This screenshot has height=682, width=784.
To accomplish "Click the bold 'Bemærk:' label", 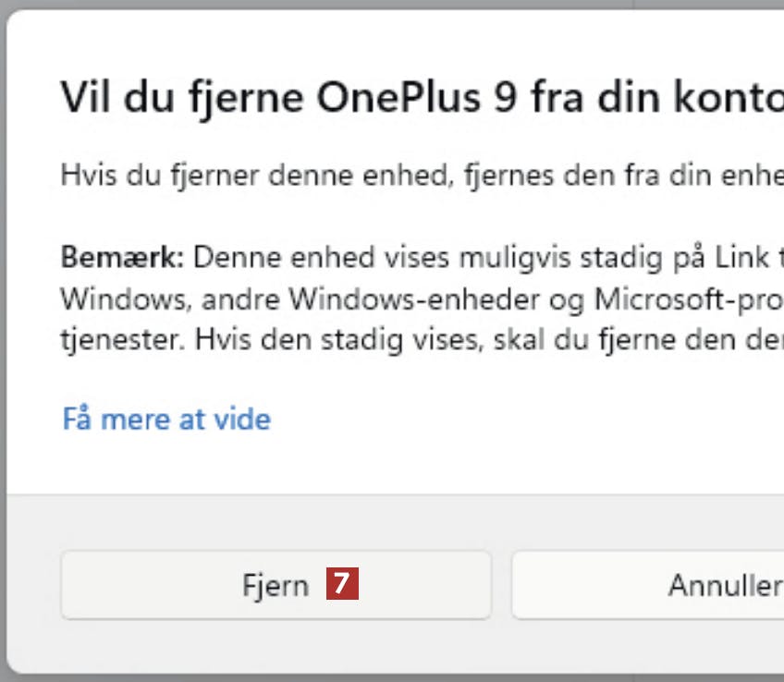I will coord(123,256).
